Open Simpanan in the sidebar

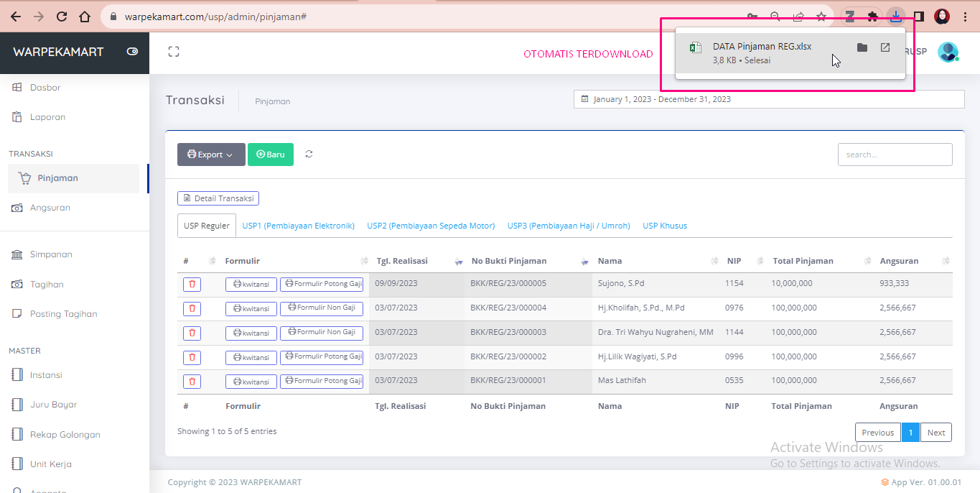(x=51, y=254)
